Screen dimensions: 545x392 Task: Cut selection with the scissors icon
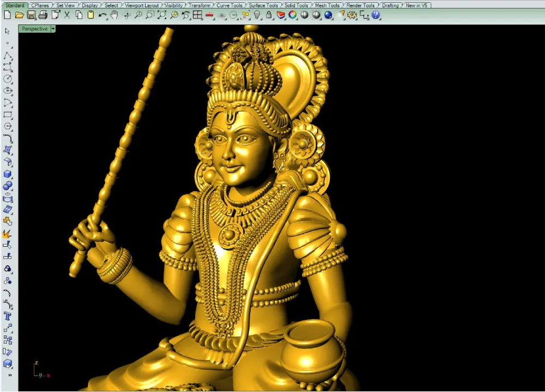[67, 15]
